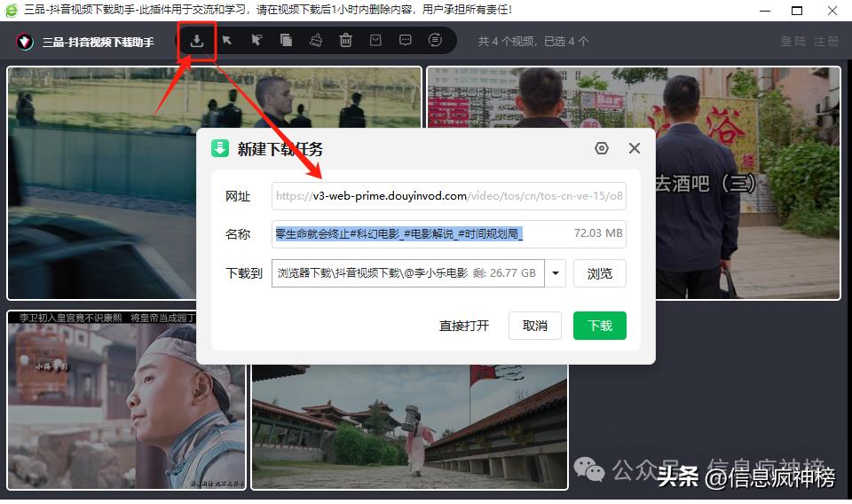Expand the 下载到 path dropdown arrow
852x504 pixels.
[556, 273]
